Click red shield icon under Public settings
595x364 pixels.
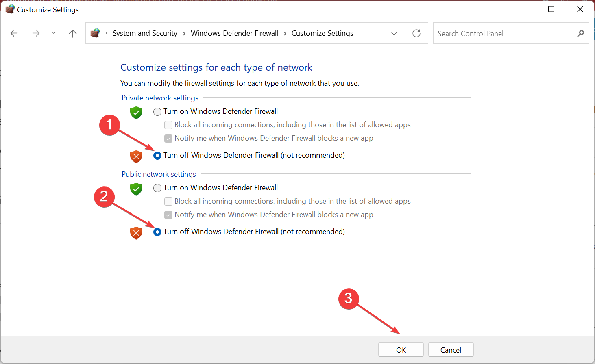(136, 233)
